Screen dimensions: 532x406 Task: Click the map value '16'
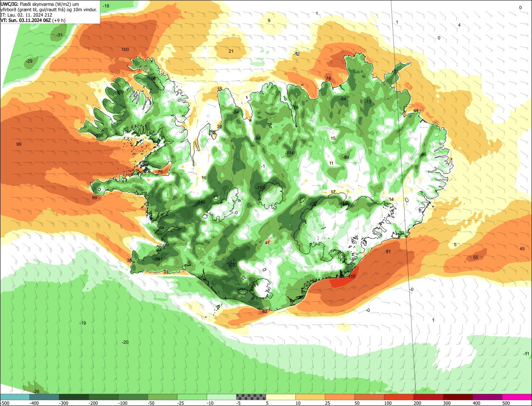[204, 178]
